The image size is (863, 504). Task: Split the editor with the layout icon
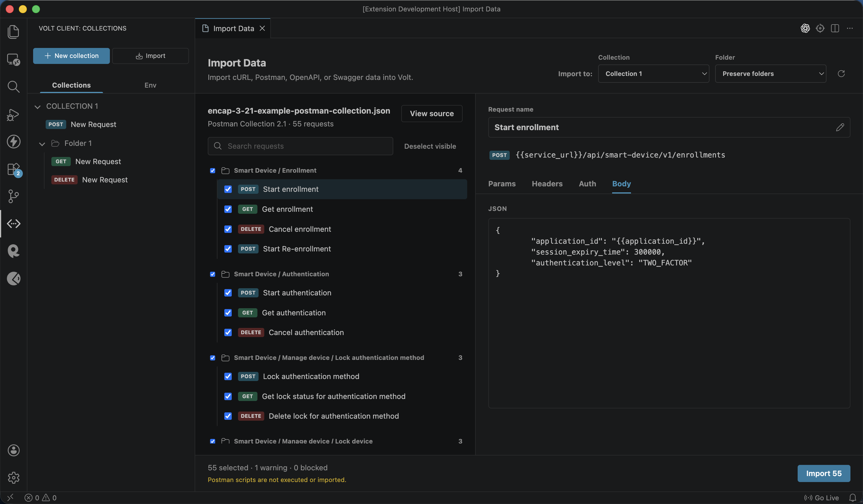point(835,28)
